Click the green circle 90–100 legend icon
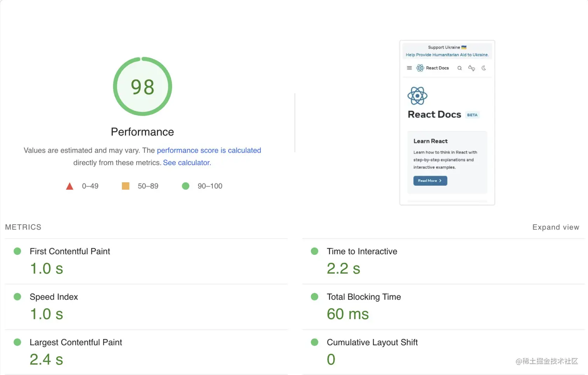This screenshot has width=588, height=375. click(x=185, y=186)
